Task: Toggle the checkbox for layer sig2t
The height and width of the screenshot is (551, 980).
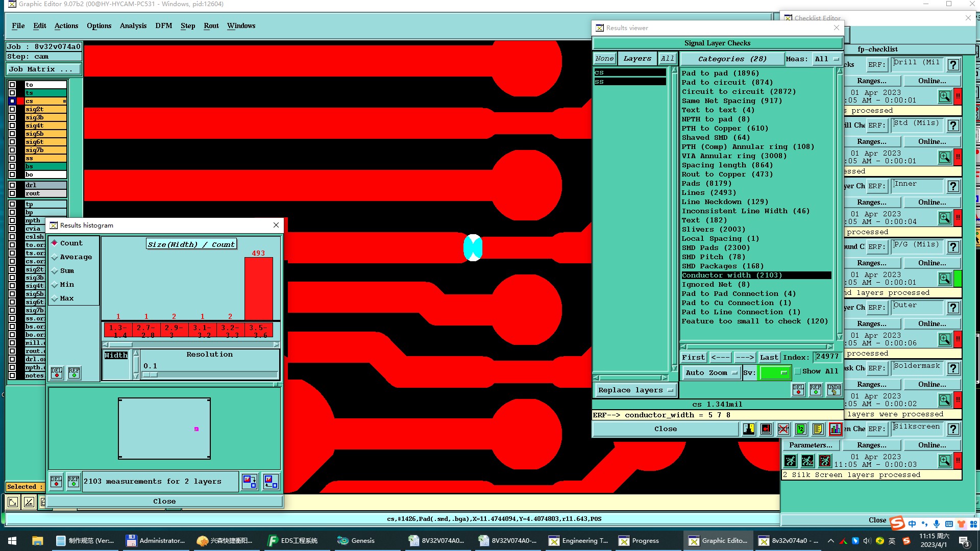Action: coord(12,109)
